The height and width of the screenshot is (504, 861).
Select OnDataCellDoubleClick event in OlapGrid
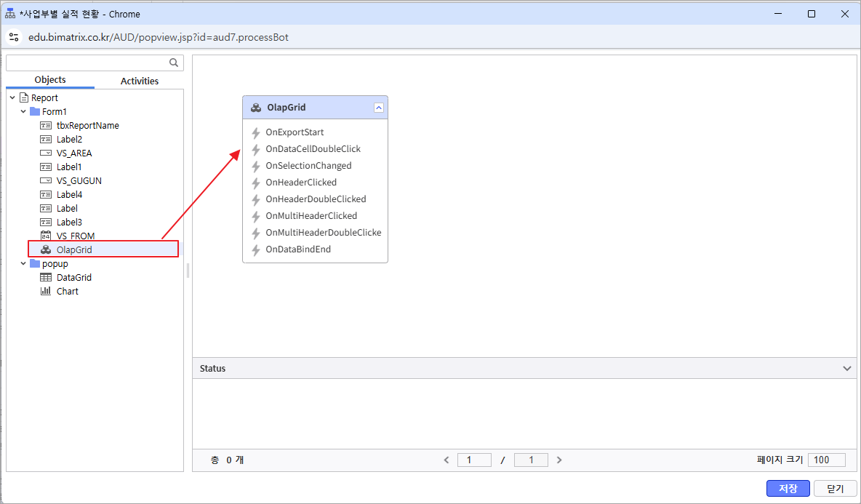click(x=313, y=149)
